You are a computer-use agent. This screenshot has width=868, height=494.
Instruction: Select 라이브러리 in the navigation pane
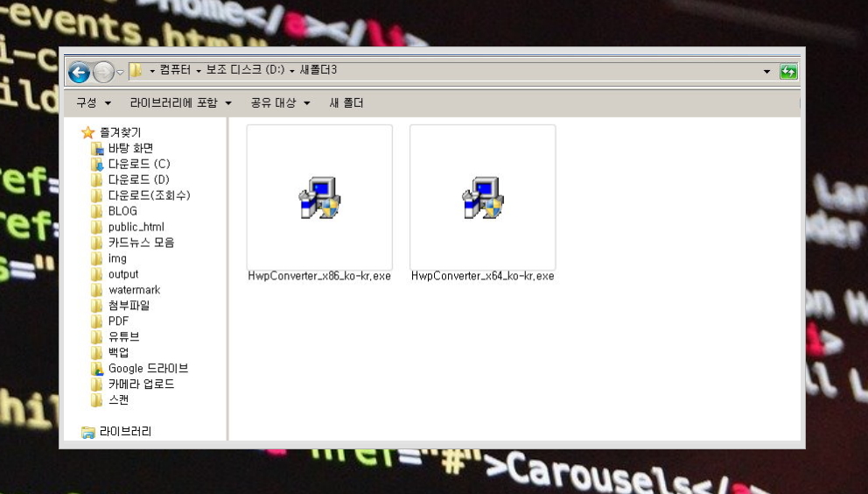pyautogui.click(x=125, y=431)
